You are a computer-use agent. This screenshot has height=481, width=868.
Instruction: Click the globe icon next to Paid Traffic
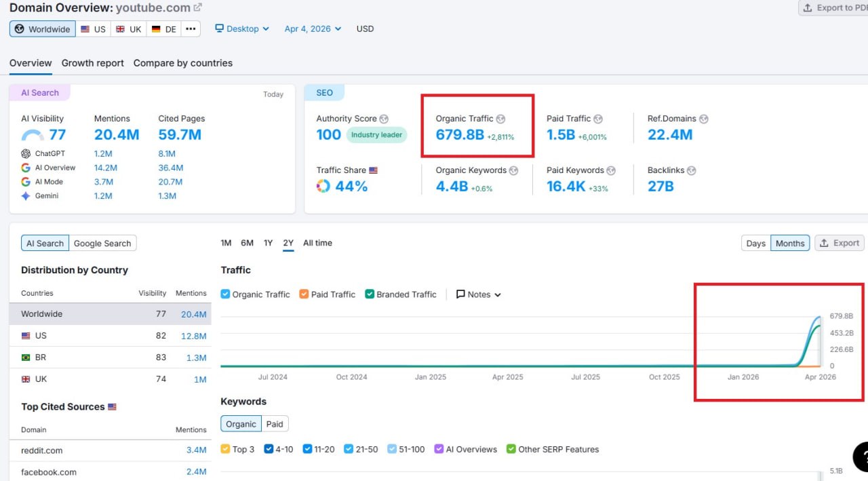tap(598, 119)
